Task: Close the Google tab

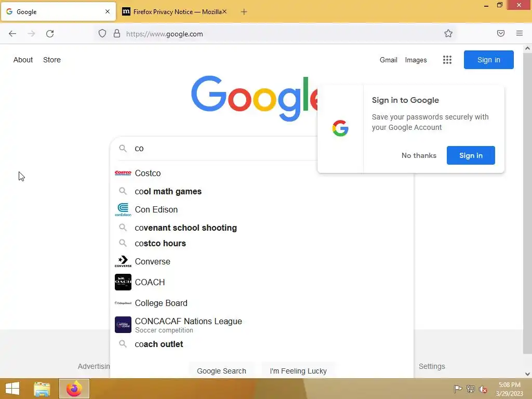Action: click(107, 11)
